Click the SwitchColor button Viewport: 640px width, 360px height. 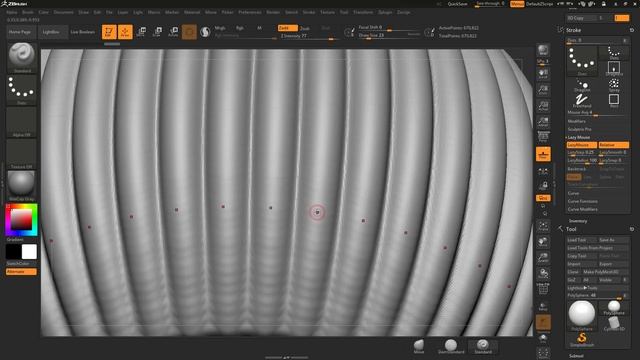[18, 264]
